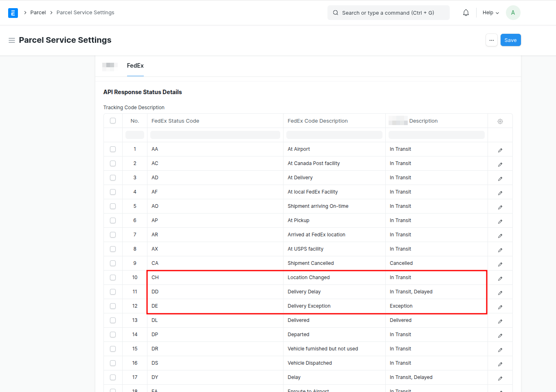556x392 pixels.
Task: Edit row 1 AA with pencil icon
Action: tap(500, 150)
